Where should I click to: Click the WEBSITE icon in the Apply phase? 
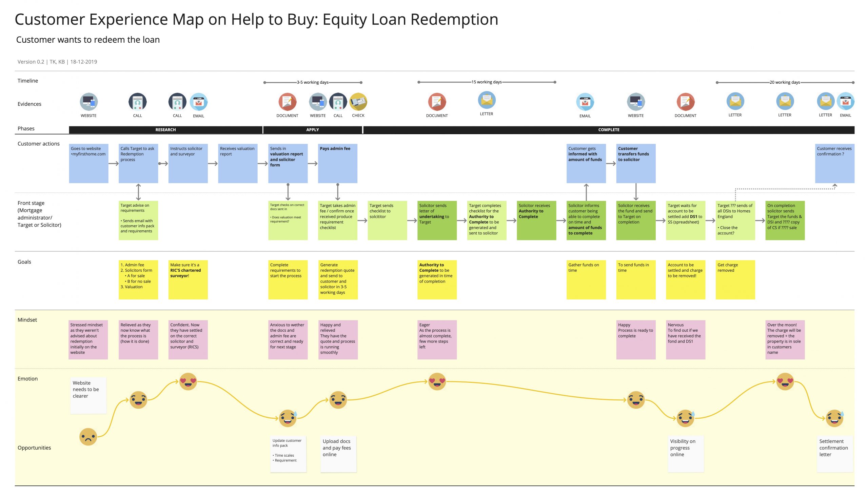point(318,102)
